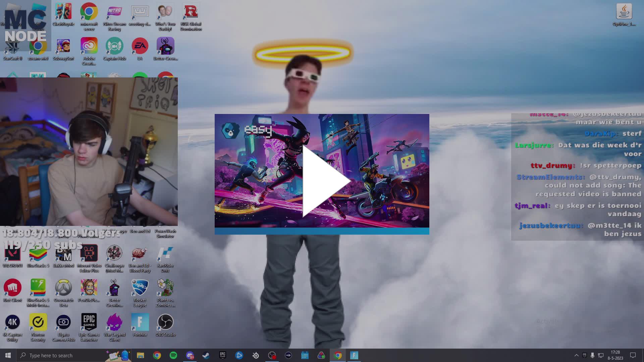644x362 pixels.
Task: Open Norton Security
Action: coord(38,321)
